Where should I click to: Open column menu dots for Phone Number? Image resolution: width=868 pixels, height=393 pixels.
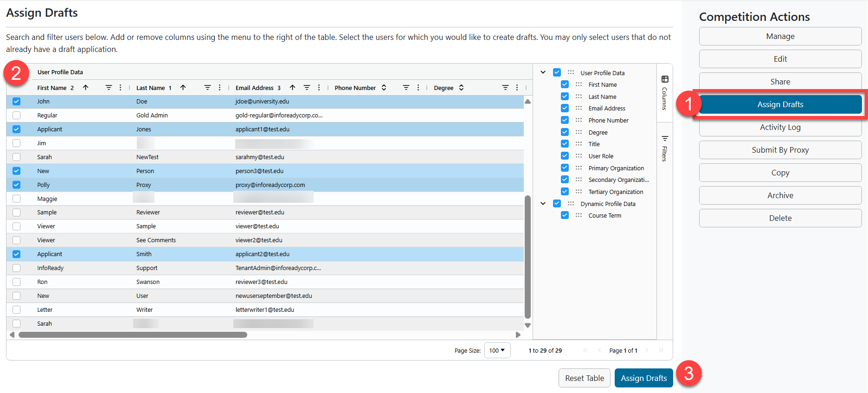tap(418, 88)
